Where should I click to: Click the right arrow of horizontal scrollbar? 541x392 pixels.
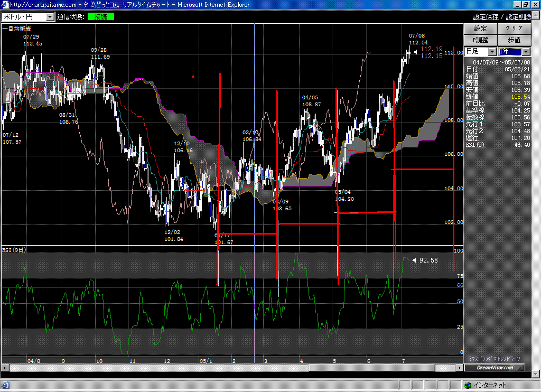tap(460, 368)
